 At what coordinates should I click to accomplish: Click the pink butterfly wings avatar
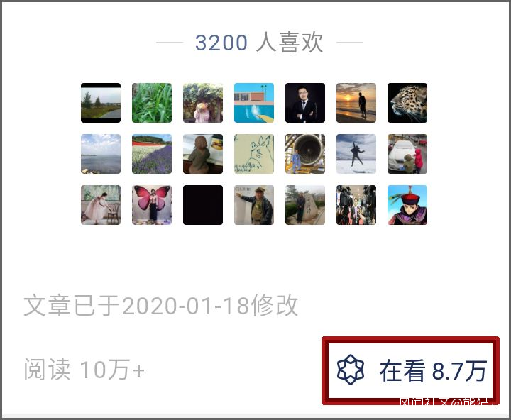[x=152, y=205]
